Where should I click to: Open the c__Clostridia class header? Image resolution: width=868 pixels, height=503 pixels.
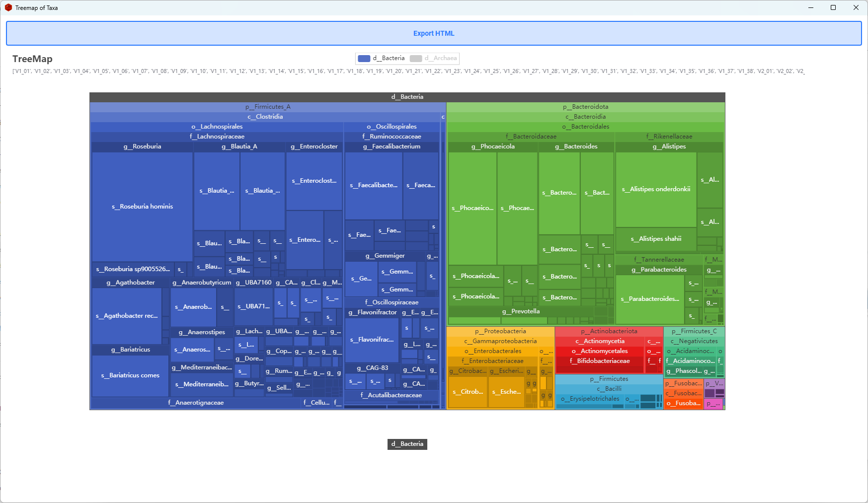(265, 117)
